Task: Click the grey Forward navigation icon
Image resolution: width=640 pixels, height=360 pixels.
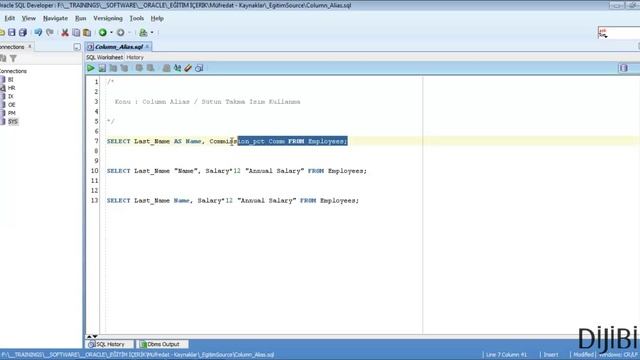Action: 120,32
